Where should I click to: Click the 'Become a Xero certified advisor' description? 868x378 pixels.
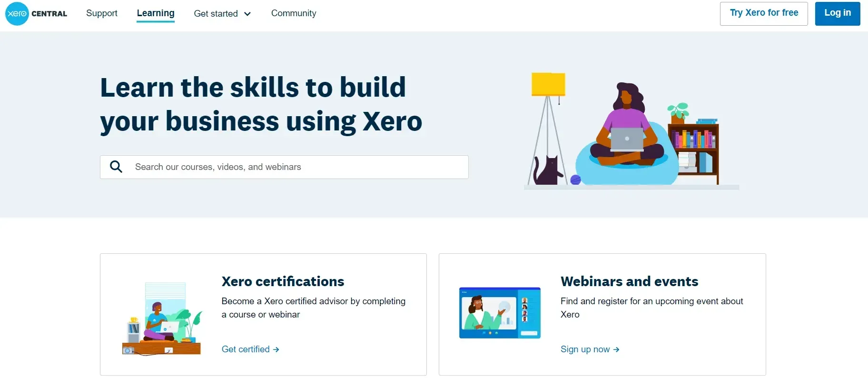tap(314, 308)
